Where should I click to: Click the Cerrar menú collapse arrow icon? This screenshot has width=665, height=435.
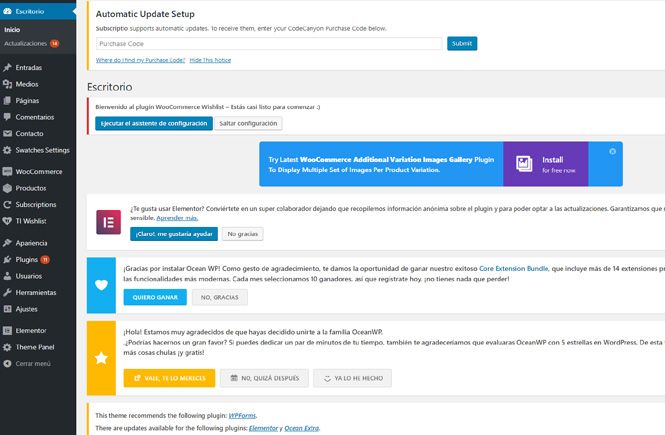click(7, 364)
